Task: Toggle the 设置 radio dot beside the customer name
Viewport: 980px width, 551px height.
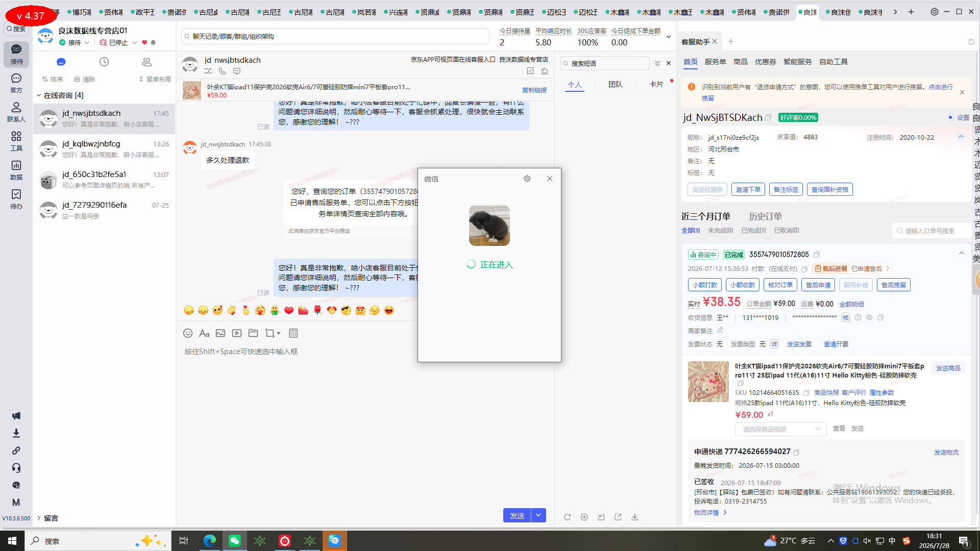Action: (950, 117)
